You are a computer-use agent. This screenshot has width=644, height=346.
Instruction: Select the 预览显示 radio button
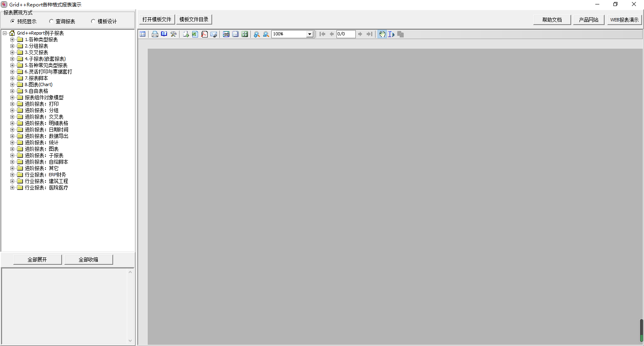pyautogui.click(x=12, y=21)
